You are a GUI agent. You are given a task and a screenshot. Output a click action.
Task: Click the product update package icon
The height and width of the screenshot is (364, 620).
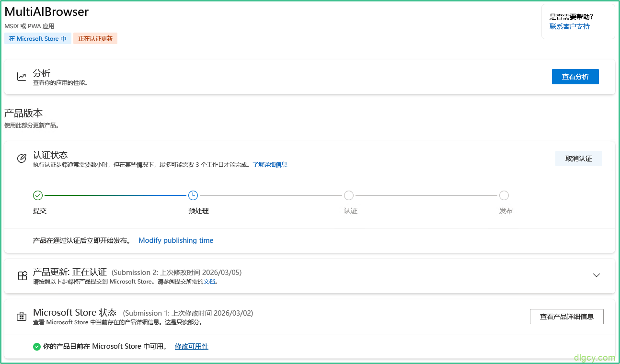point(22,276)
